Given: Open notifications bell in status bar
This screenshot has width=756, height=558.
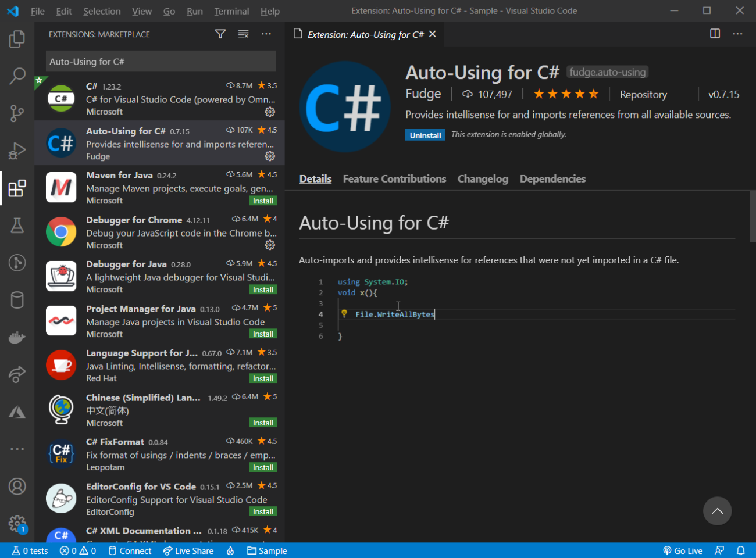Looking at the screenshot, I should click(740, 550).
